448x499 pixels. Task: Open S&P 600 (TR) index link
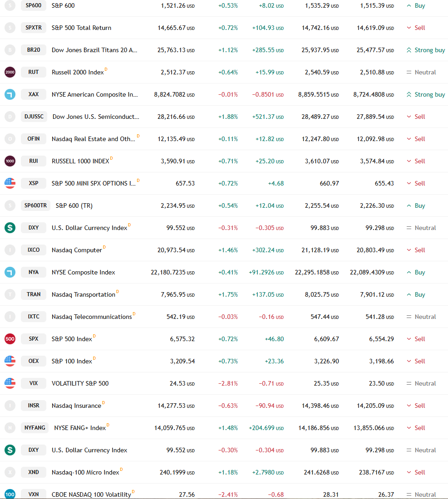pyautogui.click(x=74, y=205)
